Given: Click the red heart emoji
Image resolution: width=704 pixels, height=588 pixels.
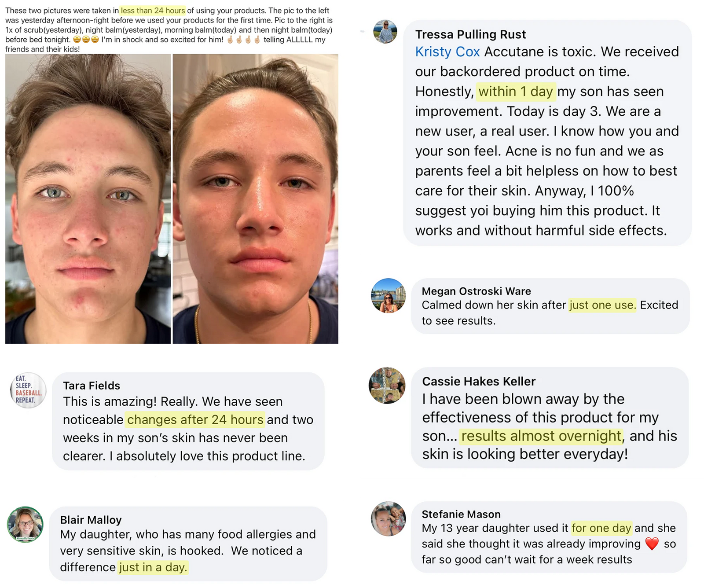Looking at the screenshot, I should coord(652,544).
